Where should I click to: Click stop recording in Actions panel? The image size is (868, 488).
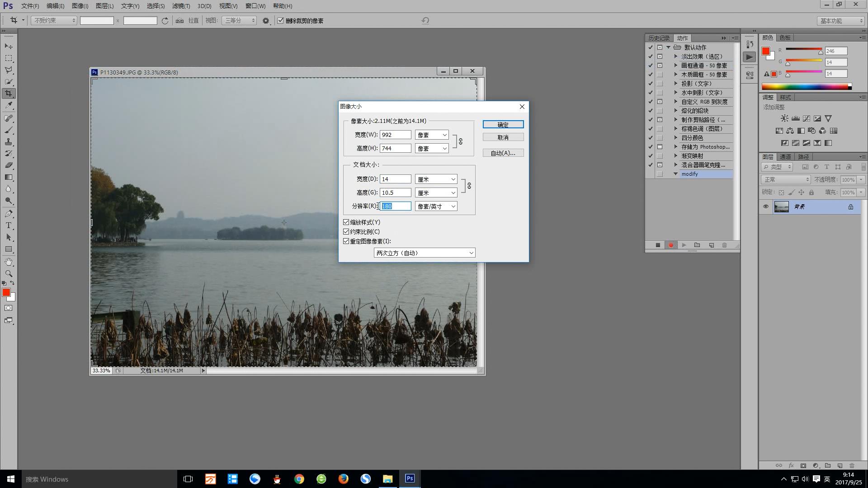tap(658, 245)
